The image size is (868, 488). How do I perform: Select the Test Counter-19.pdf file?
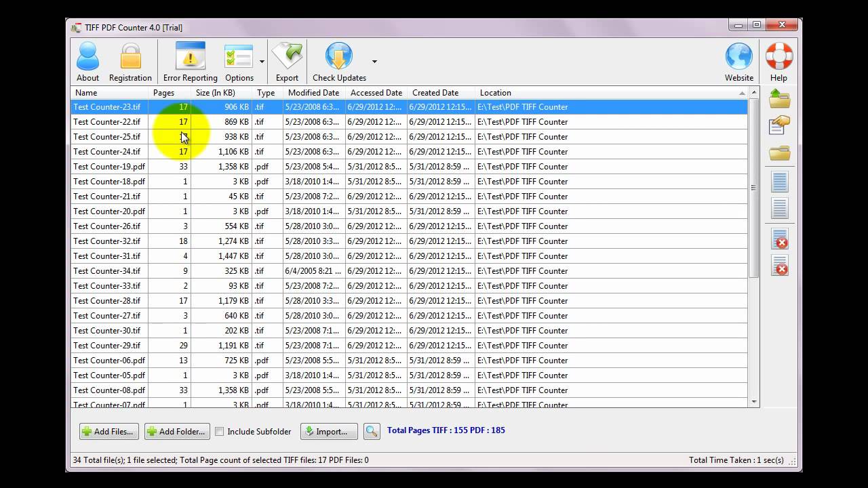point(409,167)
